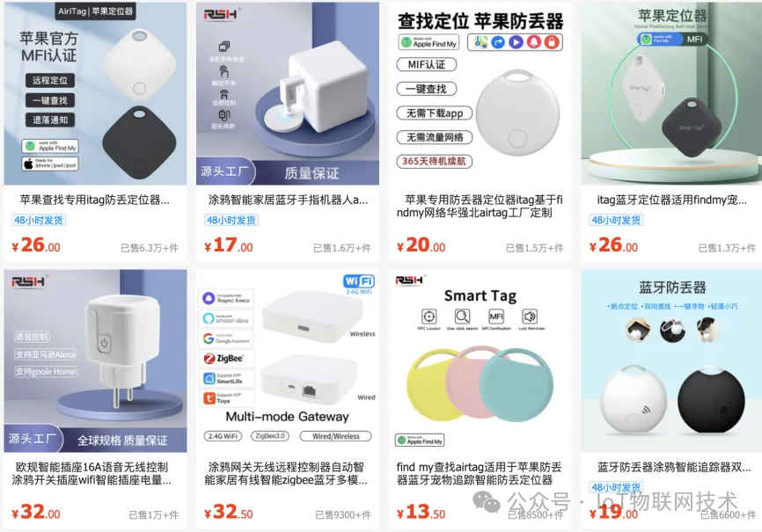Open the white finger robot product image
This screenshot has width=762, height=532.
288,93
